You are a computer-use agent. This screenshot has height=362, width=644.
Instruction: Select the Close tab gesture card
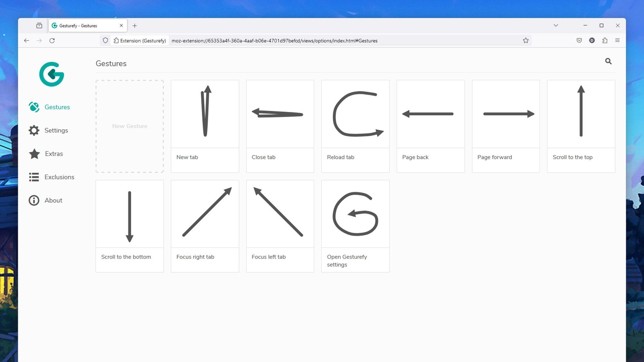[280, 126]
